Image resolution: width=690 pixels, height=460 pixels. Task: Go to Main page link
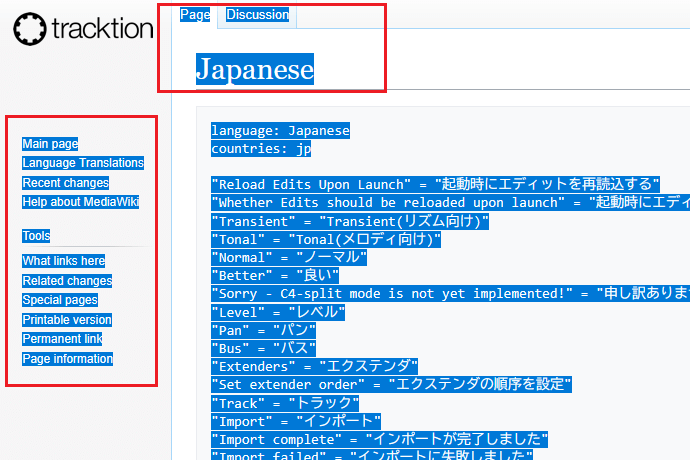click(50, 144)
